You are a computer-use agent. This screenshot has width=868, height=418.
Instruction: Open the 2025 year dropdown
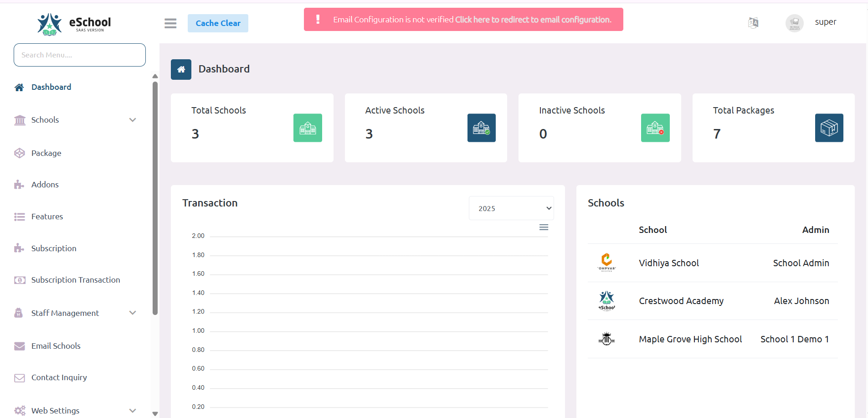click(511, 208)
